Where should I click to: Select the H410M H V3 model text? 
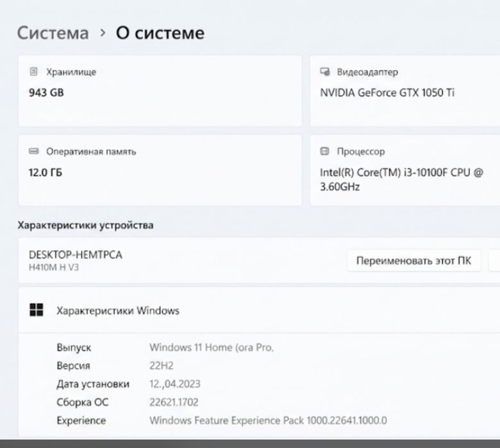tap(54, 267)
